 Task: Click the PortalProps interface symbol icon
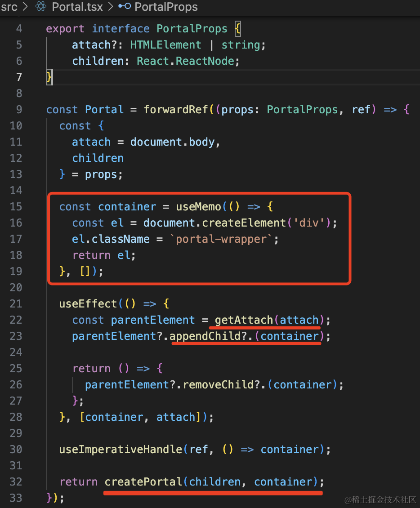pyautogui.click(x=125, y=6)
